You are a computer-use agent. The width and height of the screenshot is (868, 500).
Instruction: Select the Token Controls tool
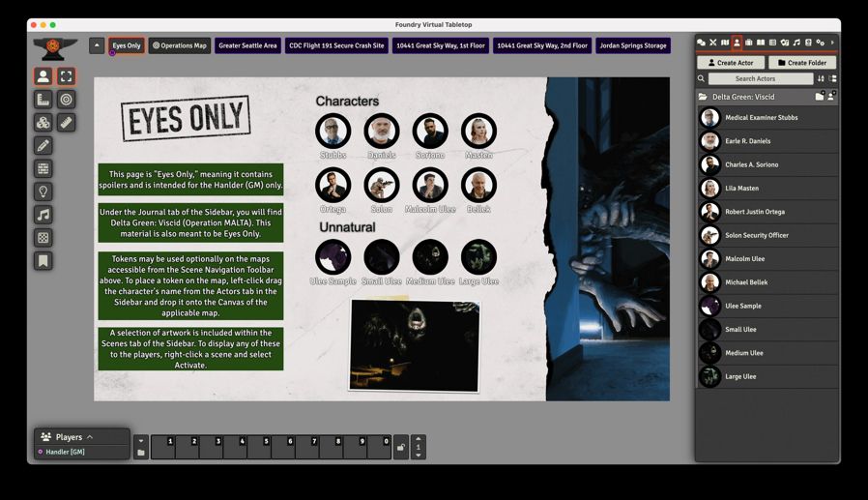coord(43,76)
